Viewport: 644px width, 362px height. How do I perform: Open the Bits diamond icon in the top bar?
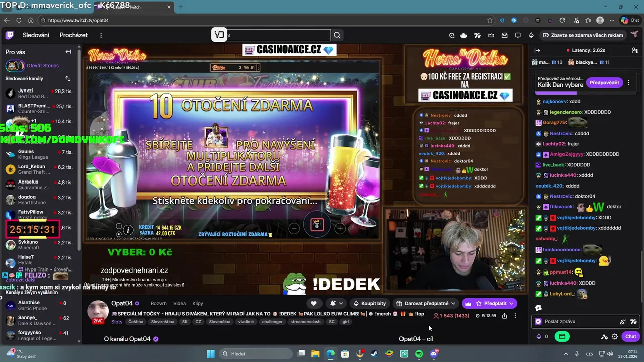coord(531,35)
